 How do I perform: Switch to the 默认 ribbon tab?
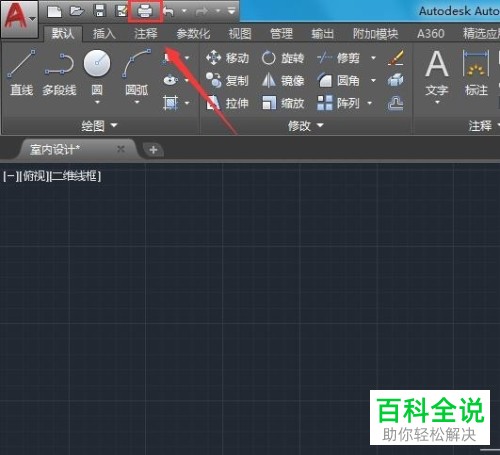[x=63, y=34]
